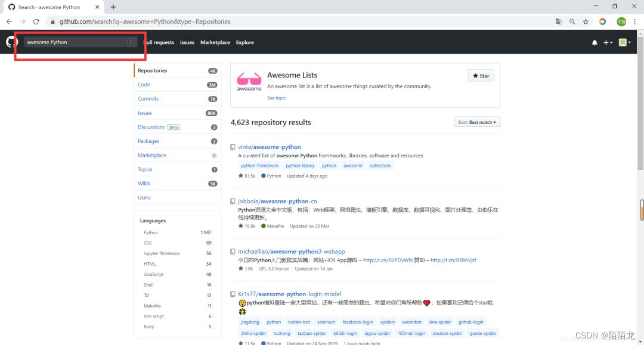This screenshot has height=345, width=644.
Task: Select Marketplace filter in sidebar
Action: pyautogui.click(x=178, y=155)
